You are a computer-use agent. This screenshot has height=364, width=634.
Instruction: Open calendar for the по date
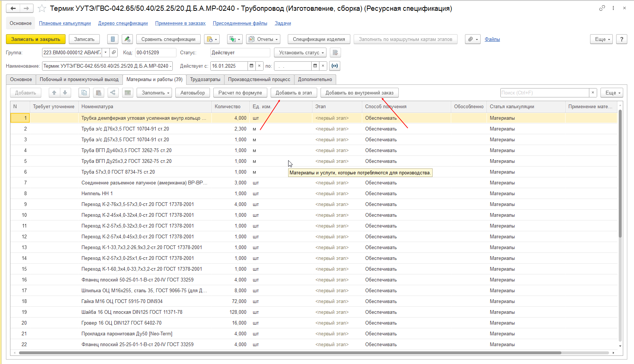(x=315, y=66)
